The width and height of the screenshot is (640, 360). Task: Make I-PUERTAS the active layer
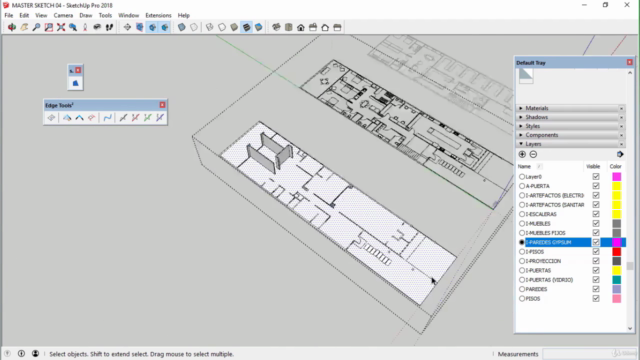[522, 270]
